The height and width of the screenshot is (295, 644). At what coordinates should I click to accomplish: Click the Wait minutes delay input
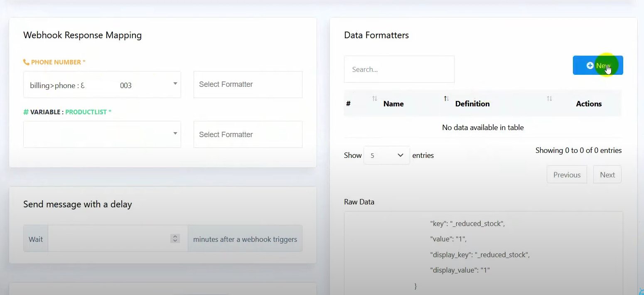[109, 239]
